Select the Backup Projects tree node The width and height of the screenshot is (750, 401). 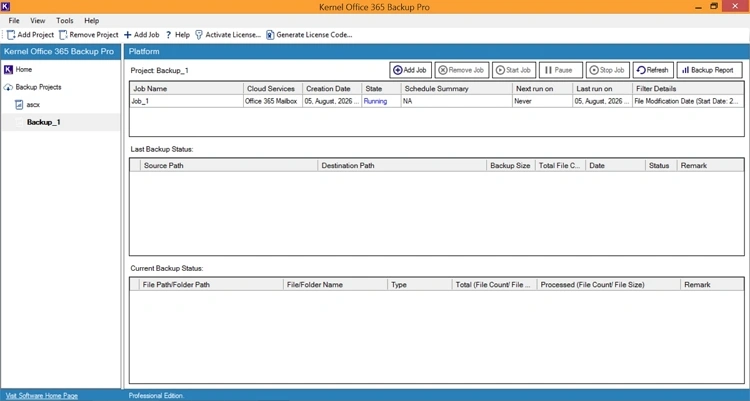pos(38,87)
